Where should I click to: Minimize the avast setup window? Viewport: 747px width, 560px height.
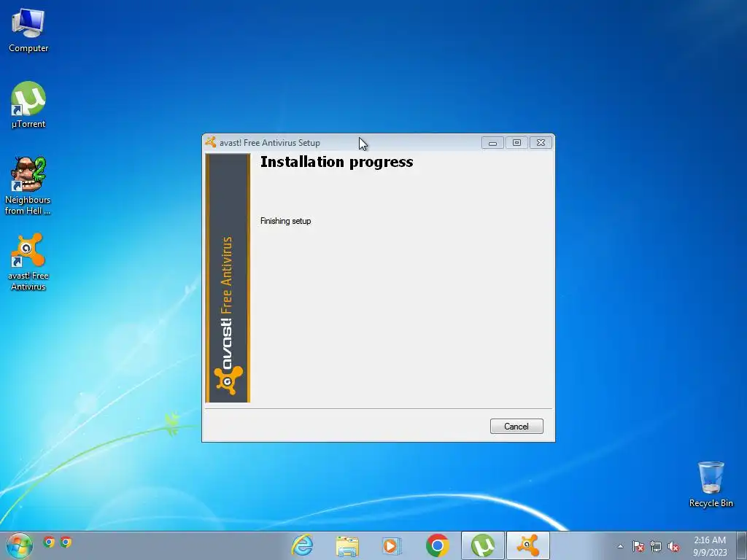tap(492, 142)
